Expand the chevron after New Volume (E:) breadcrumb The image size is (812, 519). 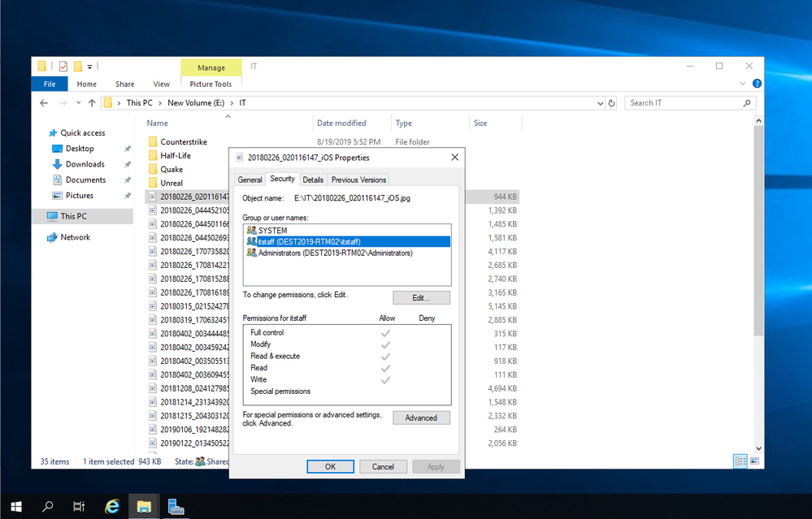[x=232, y=103]
